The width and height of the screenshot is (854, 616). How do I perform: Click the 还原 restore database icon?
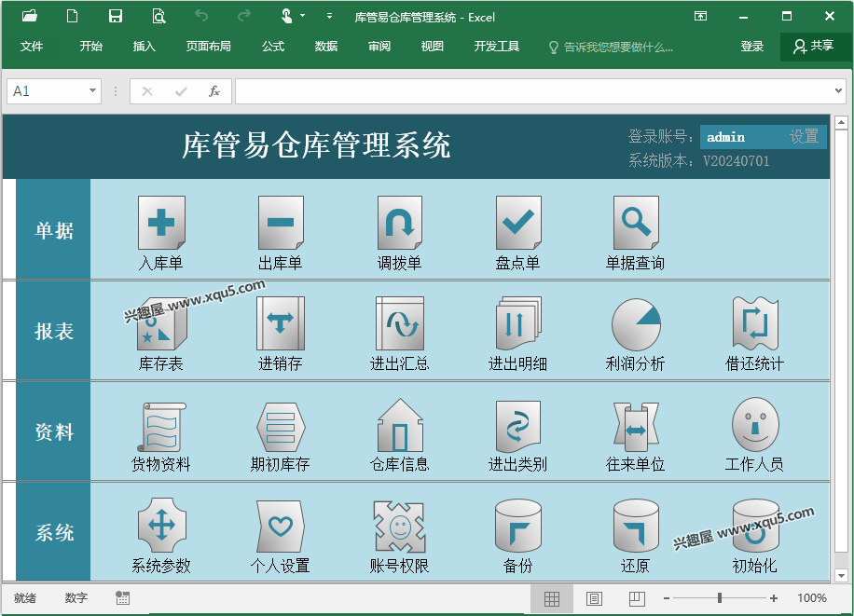[x=636, y=526]
